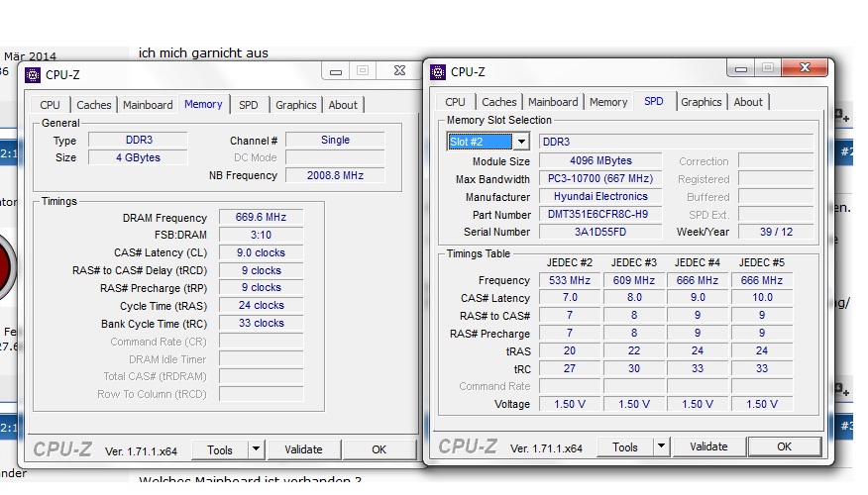The width and height of the screenshot is (868, 495).
Task: Switch to SPD tab in left CPU-Z window
Action: tap(249, 105)
